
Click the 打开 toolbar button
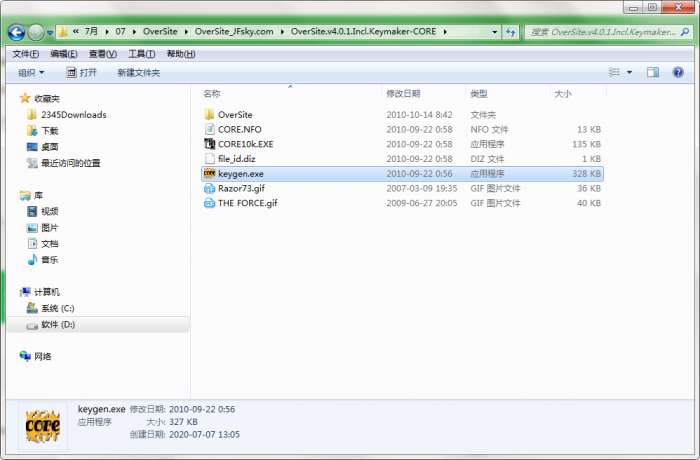point(81,72)
